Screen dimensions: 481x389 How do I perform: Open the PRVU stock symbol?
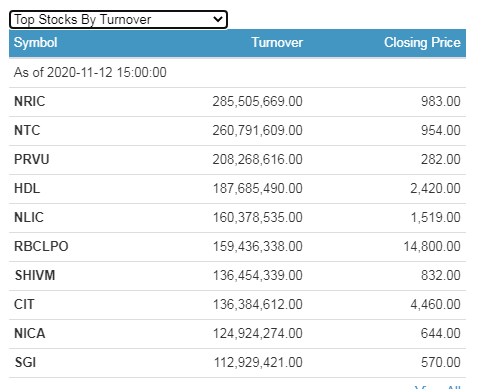(x=32, y=159)
